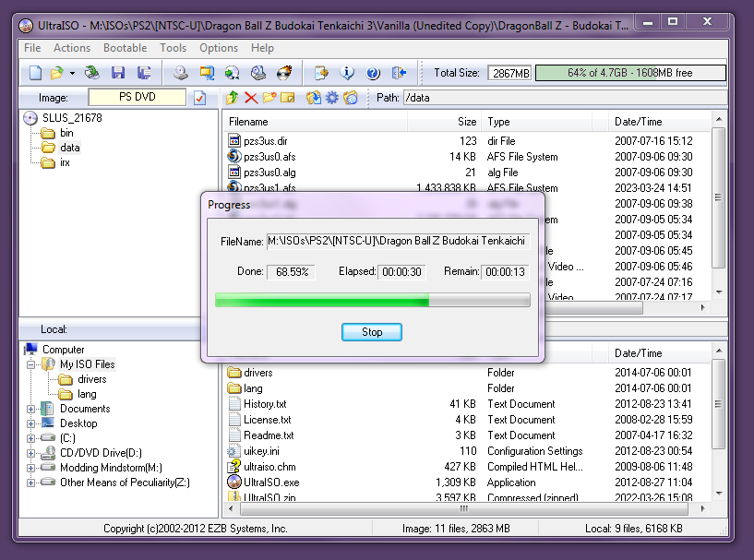Sort the image file list by Filename column
Viewport: 754px width, 560px height.
316,122
